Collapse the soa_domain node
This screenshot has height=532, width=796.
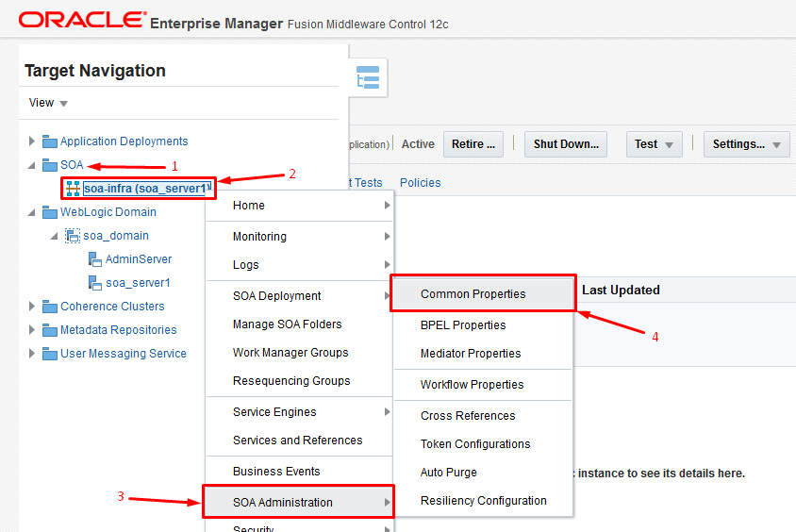pyautogui.click(x=55, y=236)
